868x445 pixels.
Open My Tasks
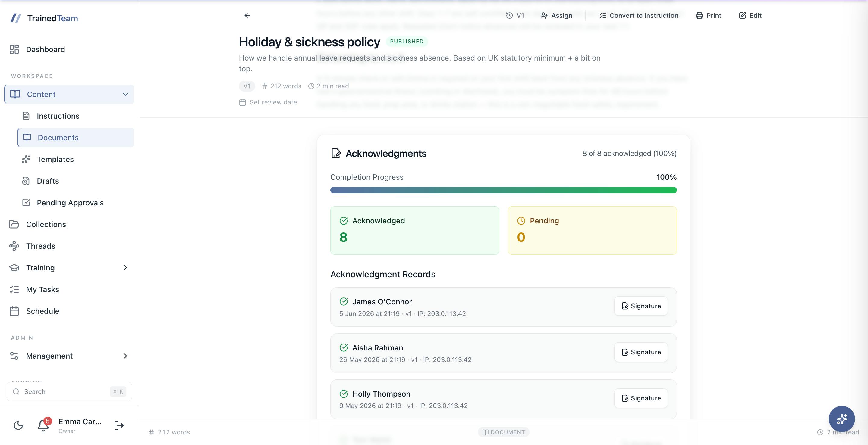point(69,289)
